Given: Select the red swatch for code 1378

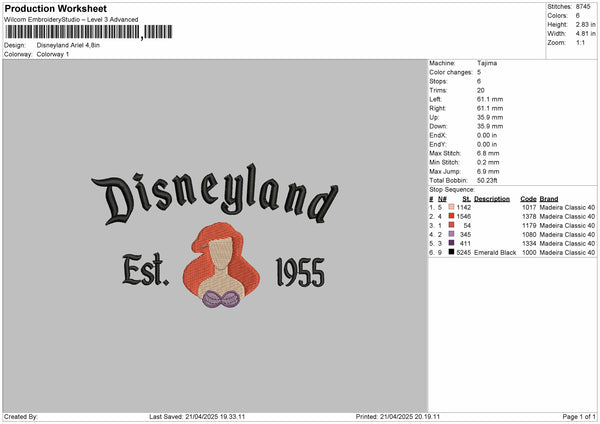Looking at the screenshot, I should (x=452, y=216).
